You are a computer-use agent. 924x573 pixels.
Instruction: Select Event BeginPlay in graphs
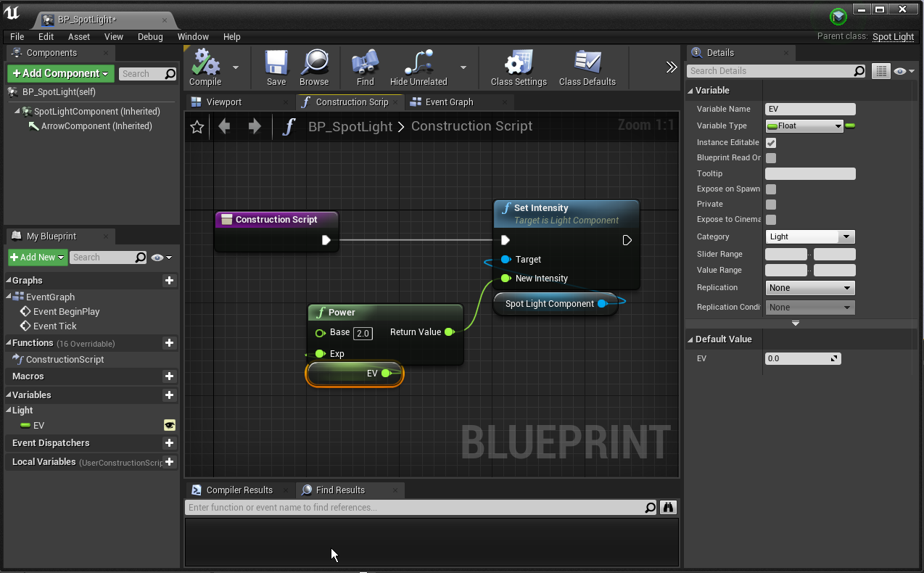tap(67, 312)
